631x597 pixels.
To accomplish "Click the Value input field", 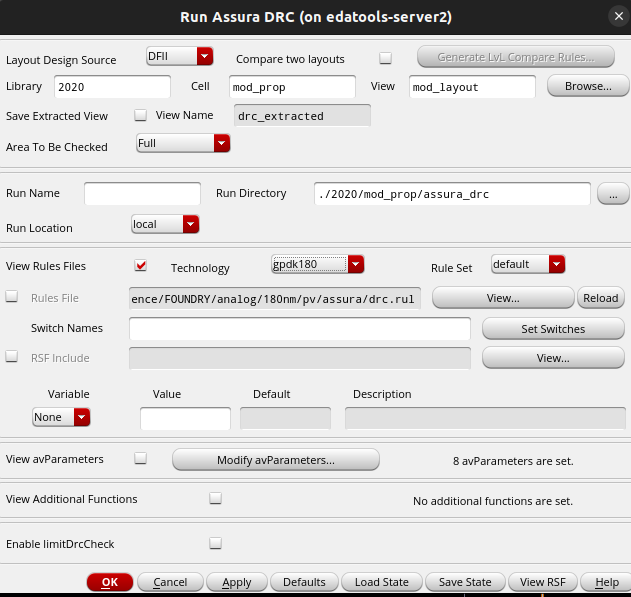I will [x=186, y=418].
